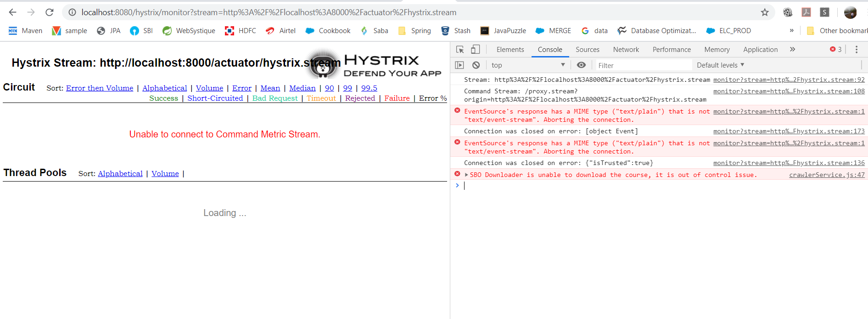Click the Hystrix logo image
The width and height of the screenshot is (868, 319).
click(x=373, y=64)
